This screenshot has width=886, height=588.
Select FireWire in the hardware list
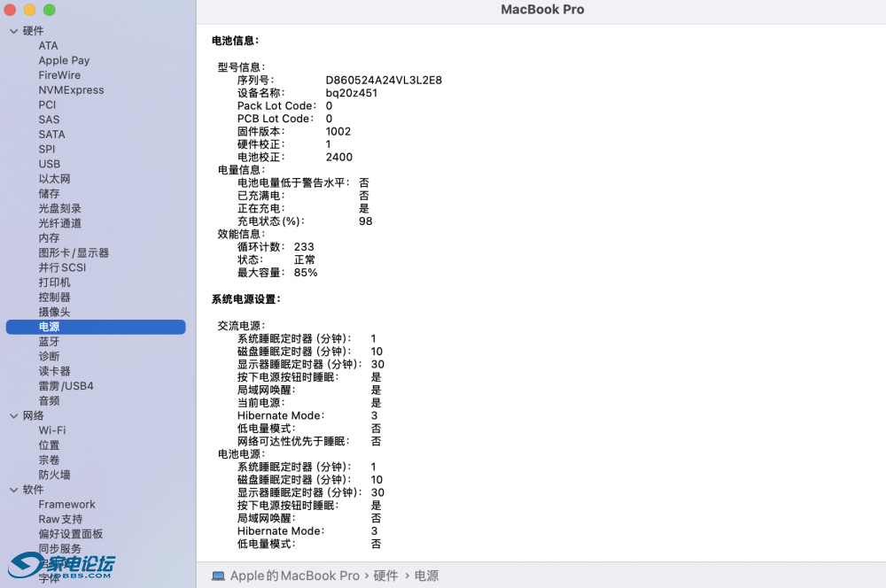point(59,75)
